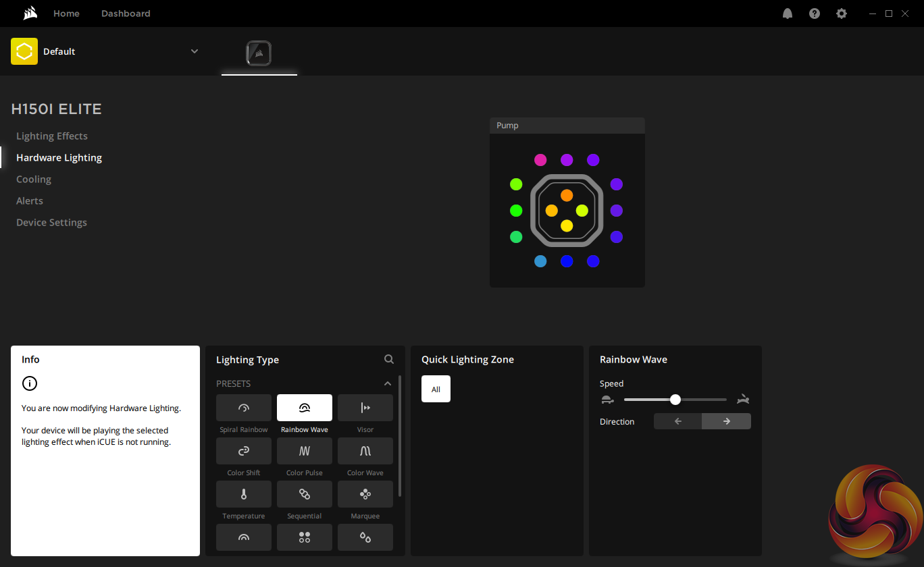Viewport: 924px width, 567px height.
Task: Choose the Visor lighting preset
Action: [365, 408]
